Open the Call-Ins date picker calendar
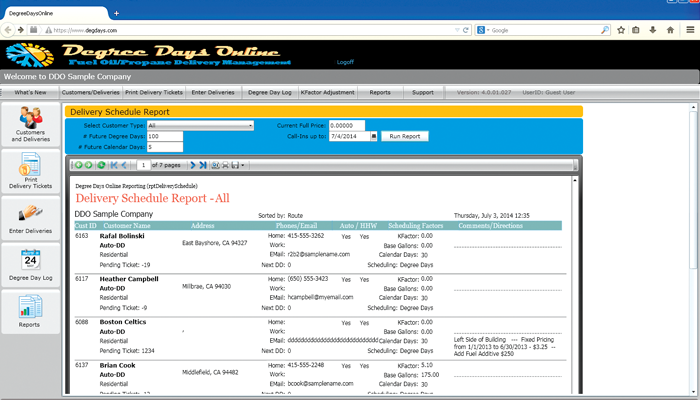Image resolution: width=700 pixels, height=400 pixels. click(x=374, y=136)
